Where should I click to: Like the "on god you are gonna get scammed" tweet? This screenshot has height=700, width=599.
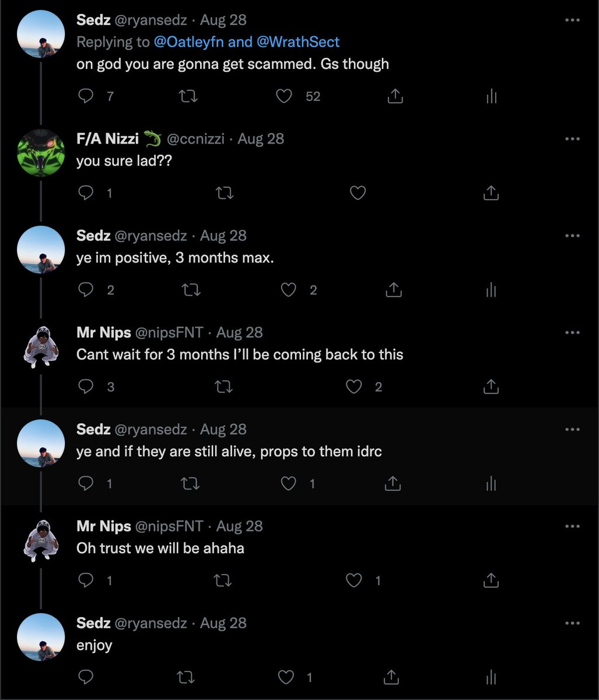pyautogui.click(x=284, y=96)
